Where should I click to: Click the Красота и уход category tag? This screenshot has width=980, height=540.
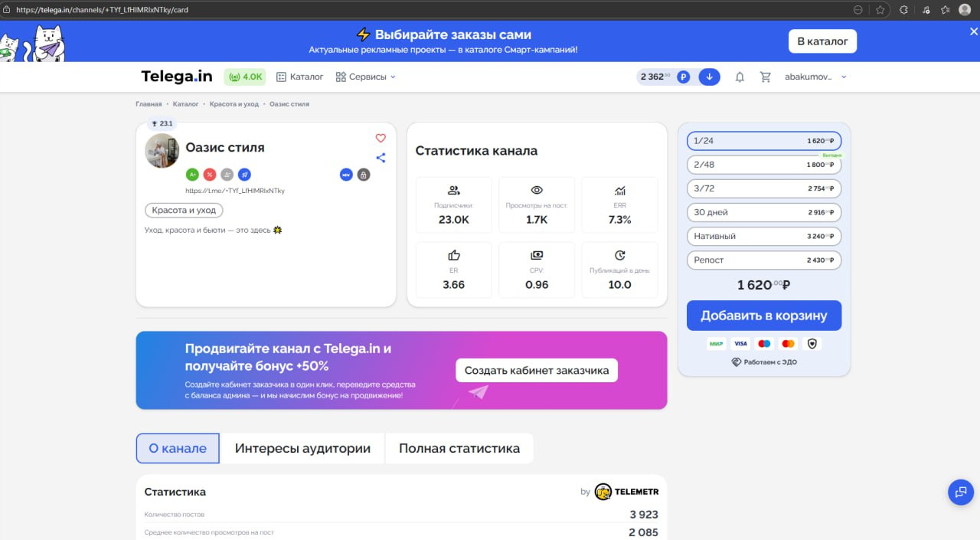pyautogui.click(x=184, y=210)
